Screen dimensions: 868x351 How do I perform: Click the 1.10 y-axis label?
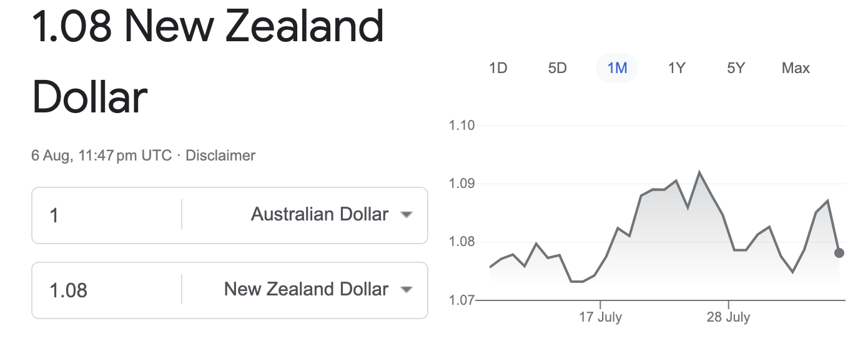tap(461, 126)
